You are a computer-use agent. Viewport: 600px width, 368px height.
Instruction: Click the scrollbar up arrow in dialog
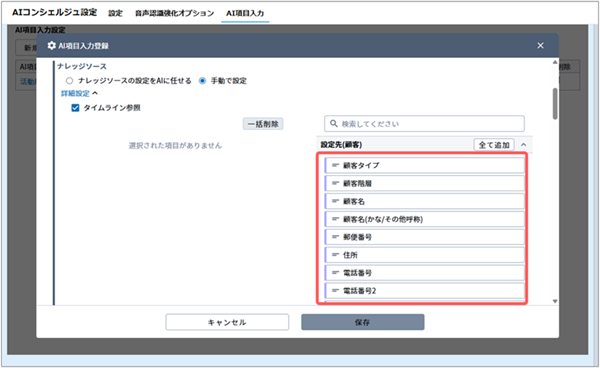click(555, 62)
